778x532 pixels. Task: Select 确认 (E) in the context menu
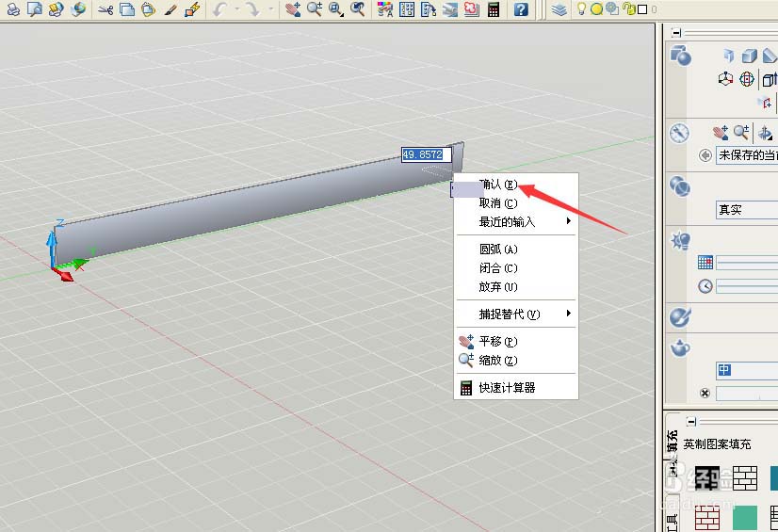pos(516,185)
